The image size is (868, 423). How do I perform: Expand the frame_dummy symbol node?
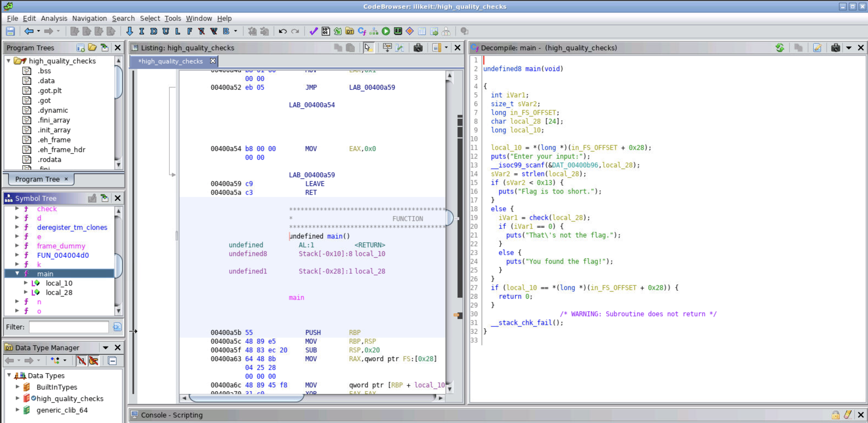[17, 246]
